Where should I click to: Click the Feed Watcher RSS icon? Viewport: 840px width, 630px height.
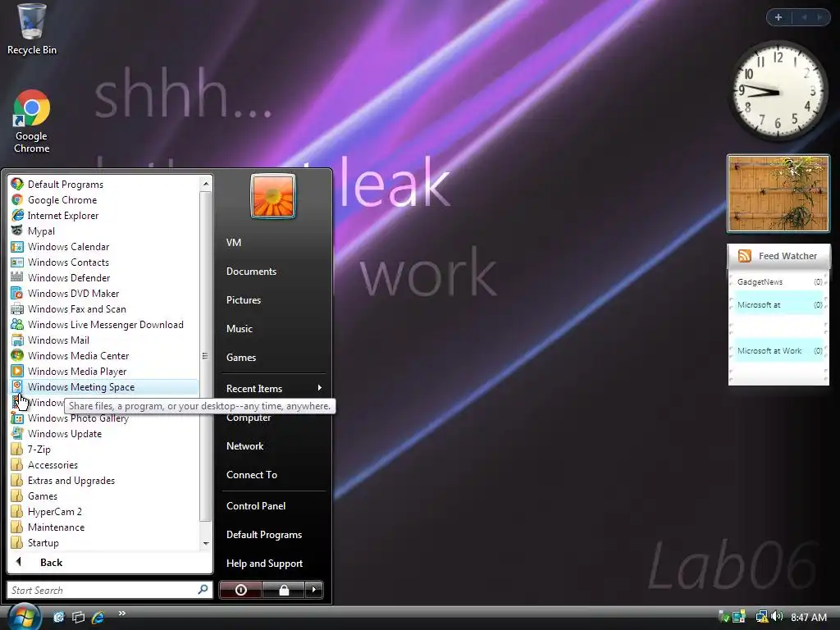(x=745, y=256)
